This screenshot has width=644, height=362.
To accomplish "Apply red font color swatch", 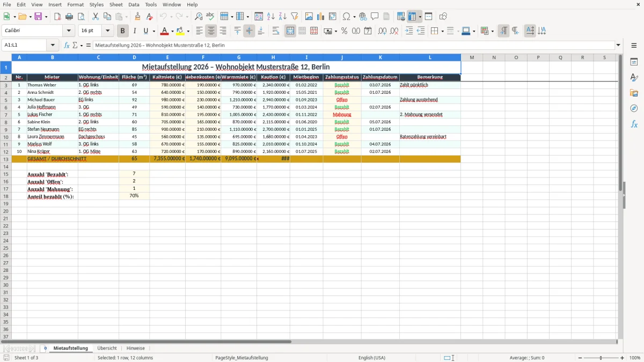I will click(165, 31).
